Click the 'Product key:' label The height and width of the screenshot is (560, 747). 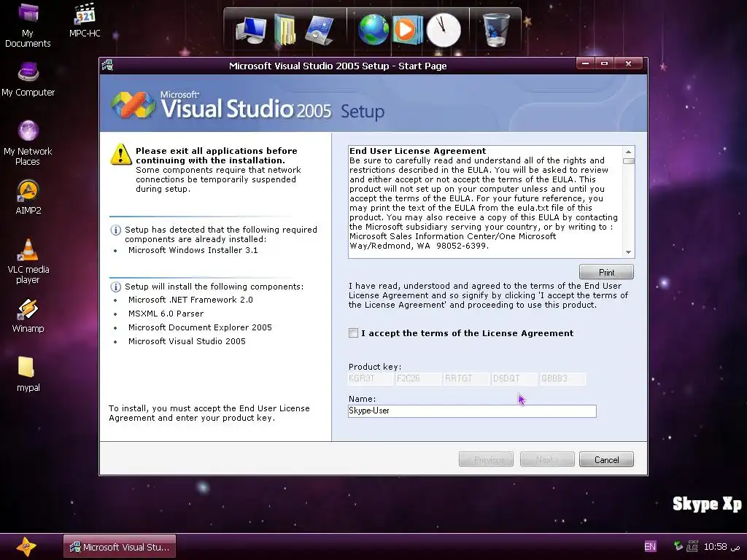[375, 367]
